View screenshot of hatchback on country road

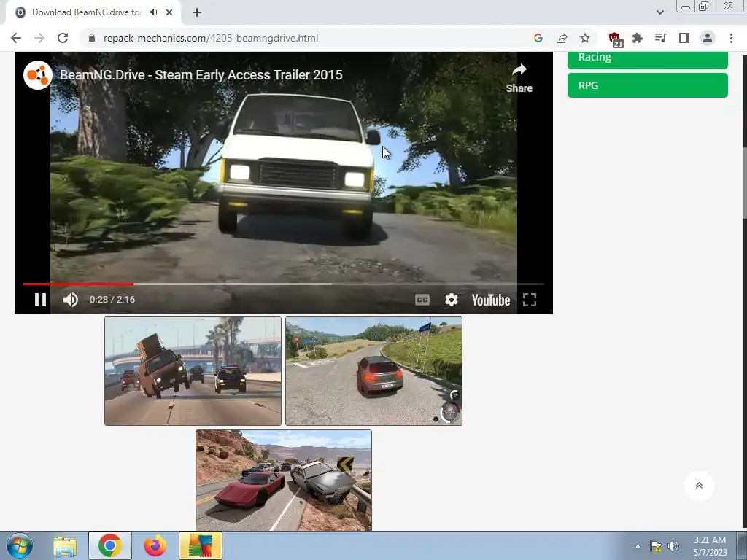click(373, 371)
